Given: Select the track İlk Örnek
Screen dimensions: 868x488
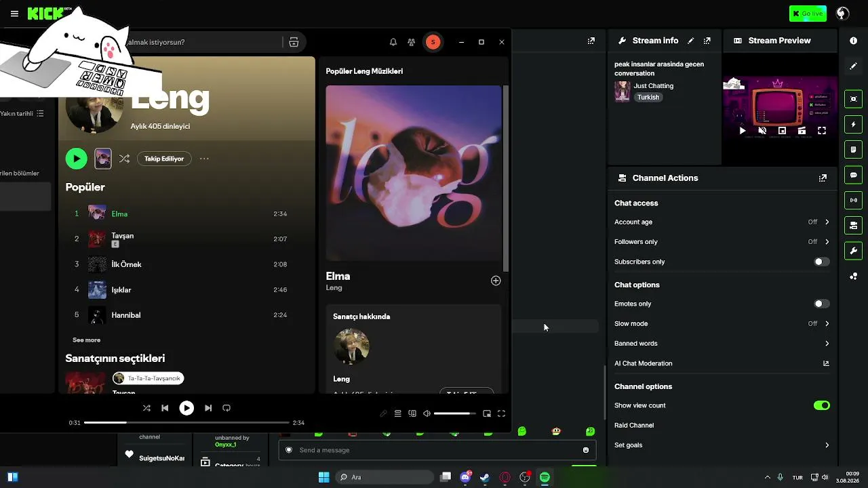Looking at the screenshot, I should point(182,264).
